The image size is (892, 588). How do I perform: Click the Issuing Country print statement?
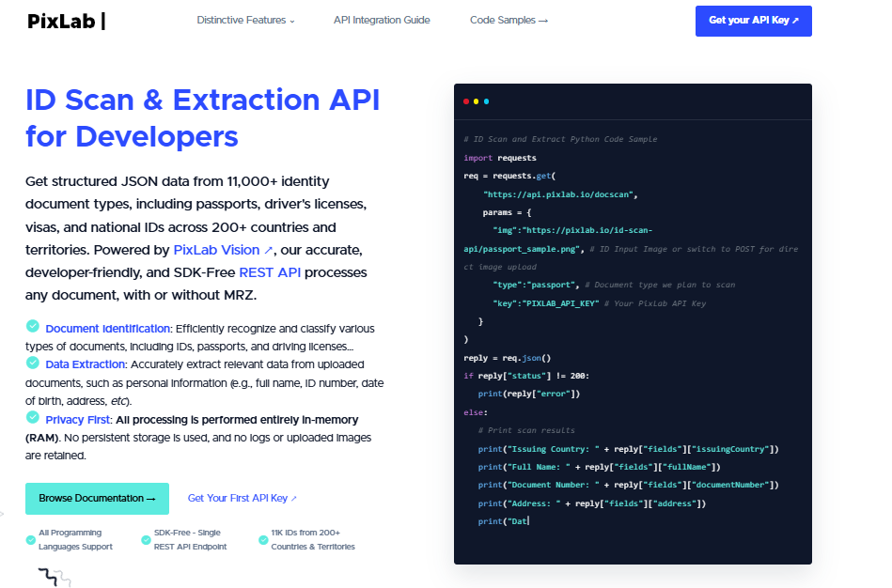tap(628, 449)
